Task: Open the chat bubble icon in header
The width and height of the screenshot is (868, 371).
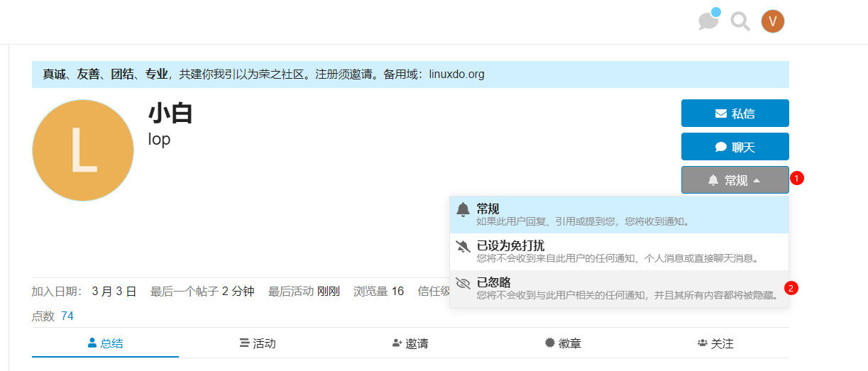Action: click(708, 21)
